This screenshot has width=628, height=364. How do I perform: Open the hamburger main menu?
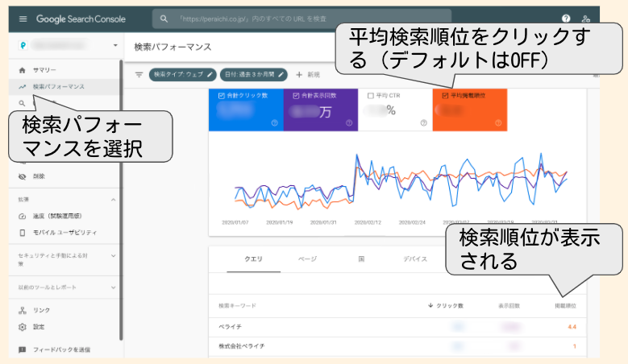click(x=23, y=18)
